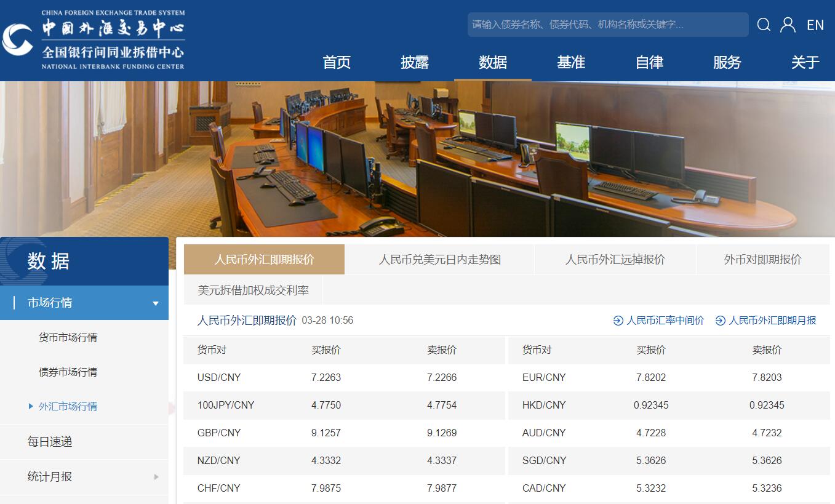Open the 自律 nav menu

click(x=649, y=62)
